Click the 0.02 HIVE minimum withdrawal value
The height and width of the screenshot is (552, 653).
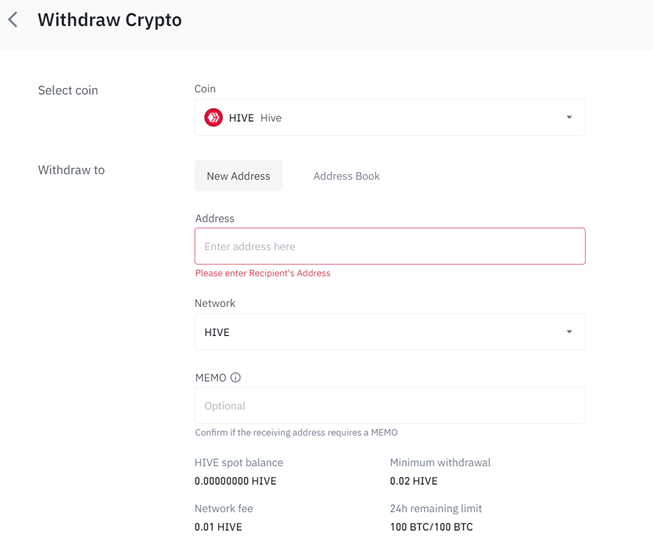pyautogui.click(x=414, y=481)
